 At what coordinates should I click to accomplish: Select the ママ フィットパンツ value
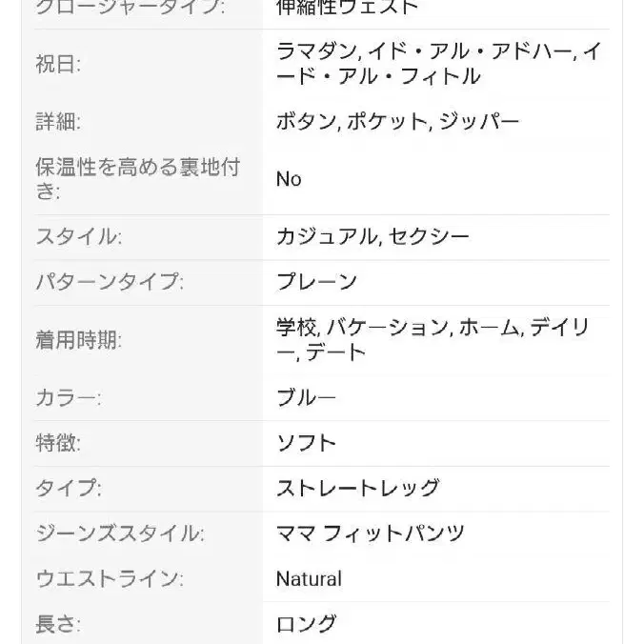[370, 533]
